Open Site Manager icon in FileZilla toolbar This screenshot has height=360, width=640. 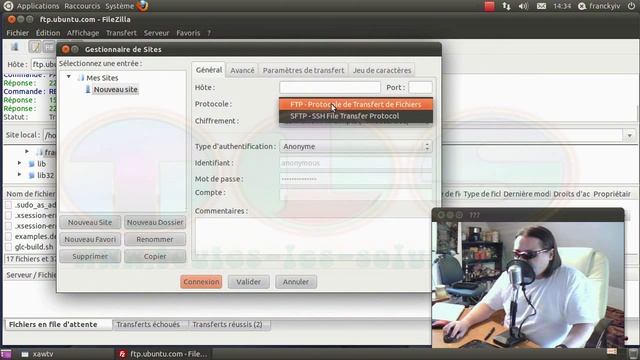(15, 47)
